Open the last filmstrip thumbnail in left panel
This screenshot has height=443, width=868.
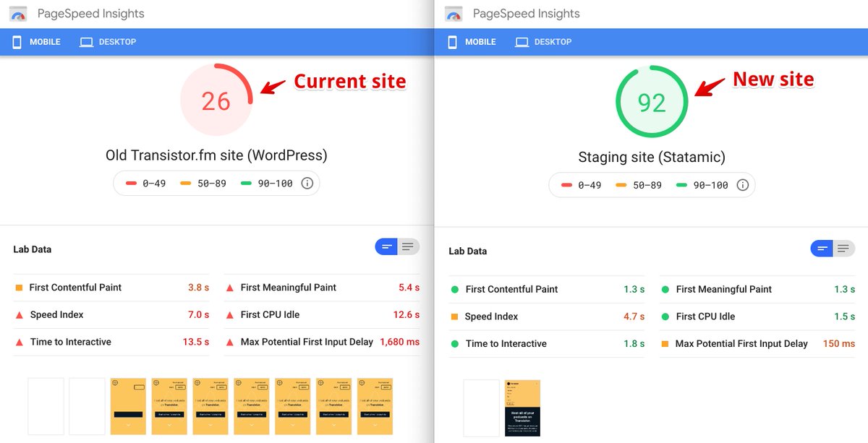point(375,406)
